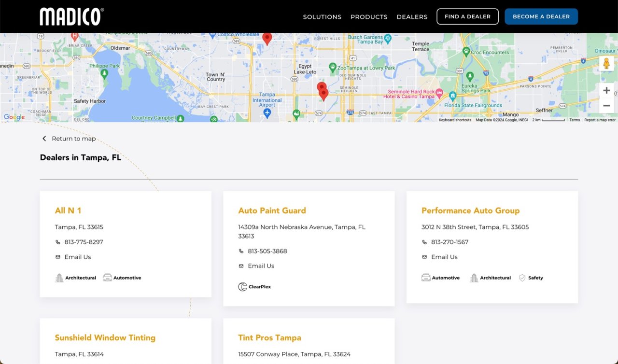Image resolution: width=618 pixels, height=364 pixels.
Task: Click Architectural icon in Performance Auto Group card
Action: click(474, 278)
